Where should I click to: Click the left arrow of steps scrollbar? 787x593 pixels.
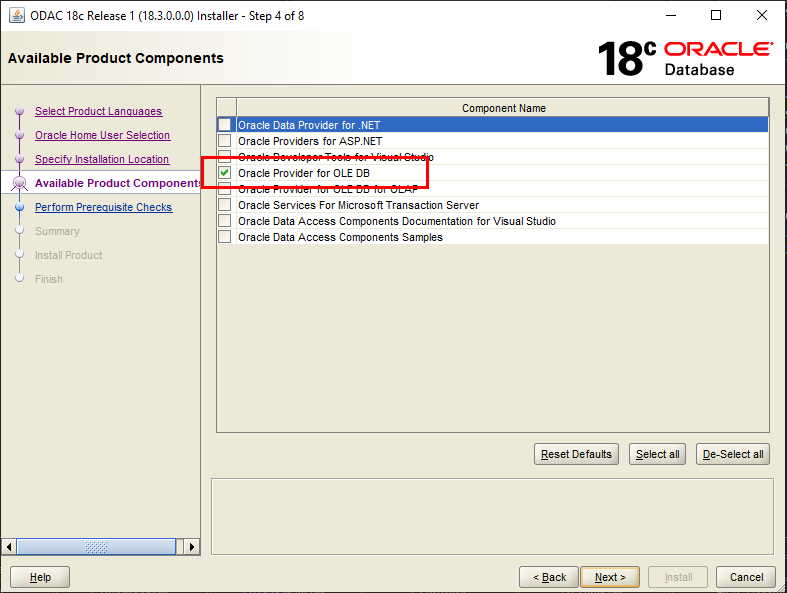(x=9, y=546)
